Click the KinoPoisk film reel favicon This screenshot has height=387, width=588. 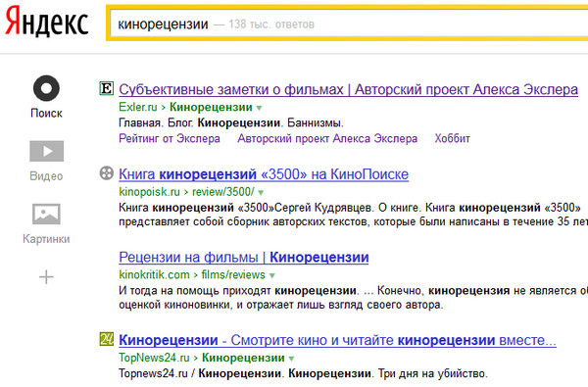[107, 173]
